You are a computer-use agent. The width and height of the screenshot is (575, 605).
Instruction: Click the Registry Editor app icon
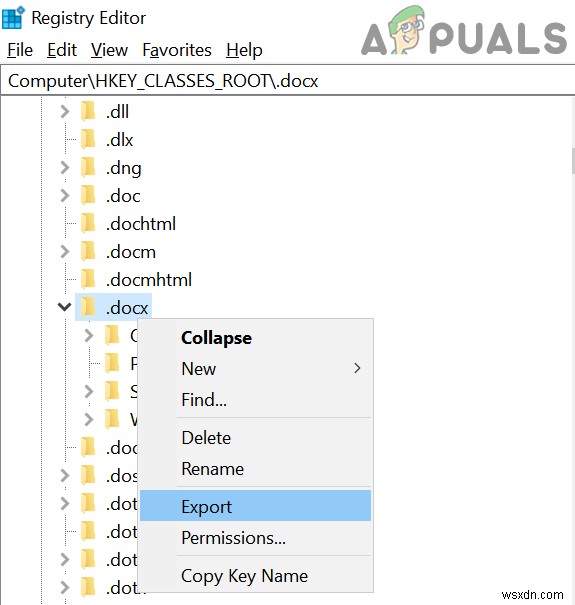click(13, 17)
